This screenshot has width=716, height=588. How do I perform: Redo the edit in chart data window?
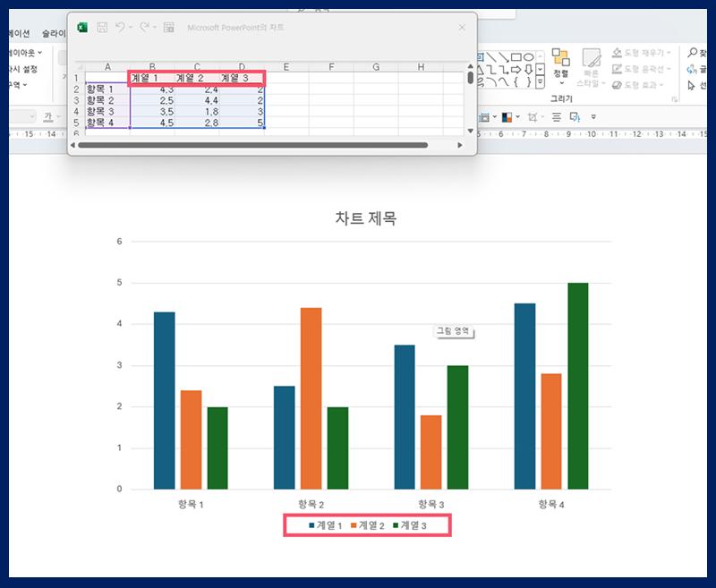(x=144, y=28)
